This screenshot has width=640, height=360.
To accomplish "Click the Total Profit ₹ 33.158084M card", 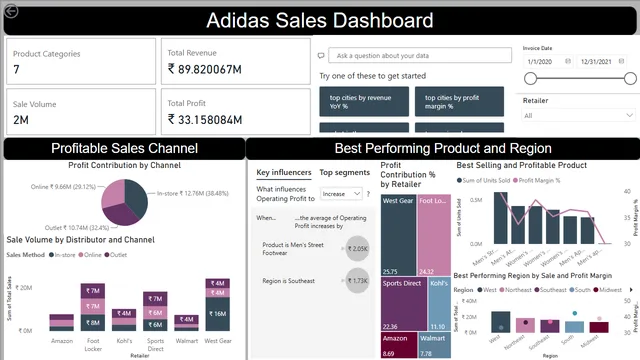I will coord(236,112).
